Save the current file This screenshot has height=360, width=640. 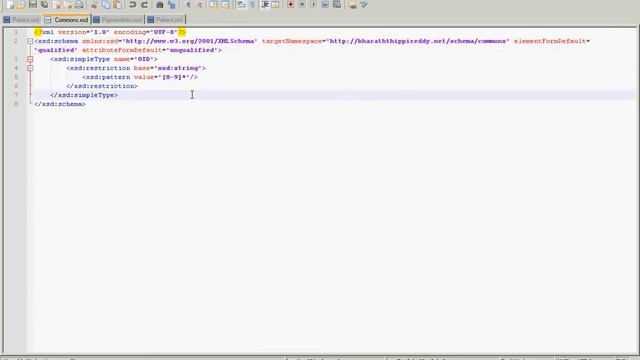33,5
